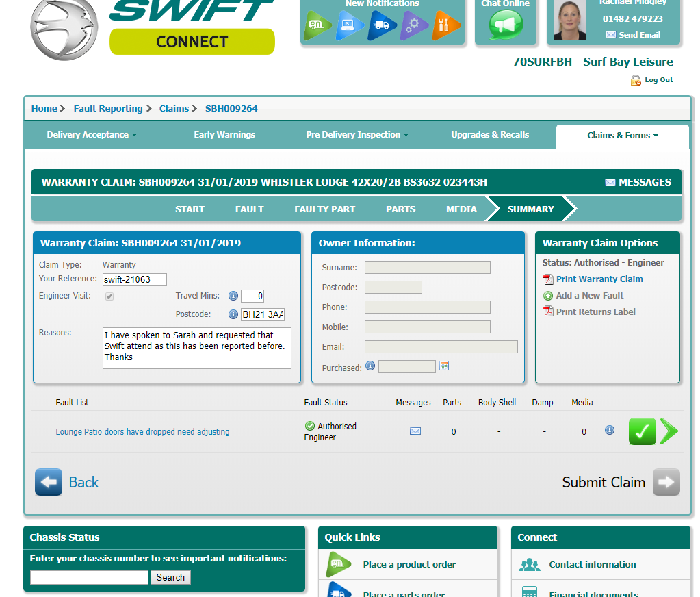Click the purple gears notification icon
Screen dimensions: 700x597
pyautogui.click(x=414, y=25)
